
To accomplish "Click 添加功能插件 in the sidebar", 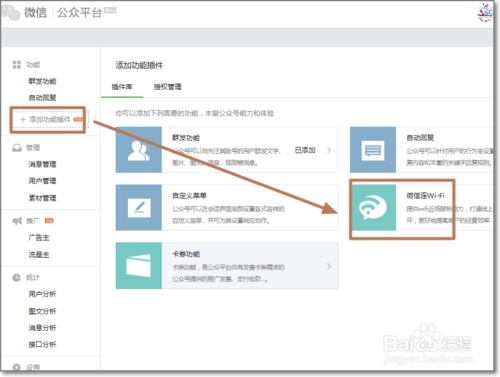I will (x=50, y=119).
